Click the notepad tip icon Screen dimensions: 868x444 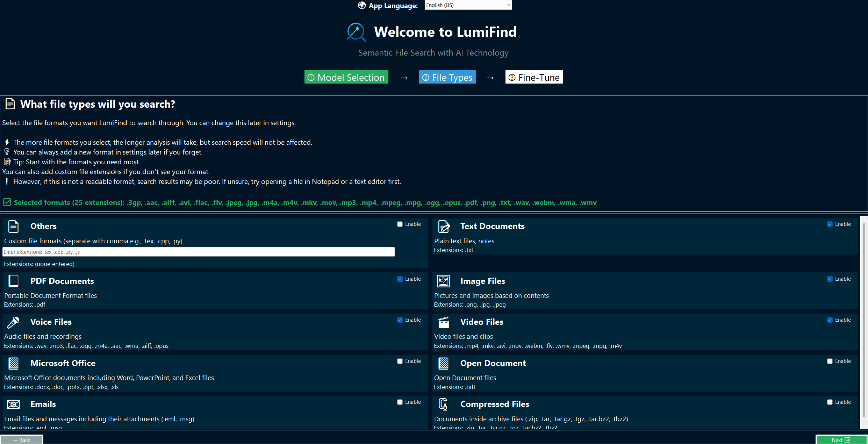click(7, 162)
